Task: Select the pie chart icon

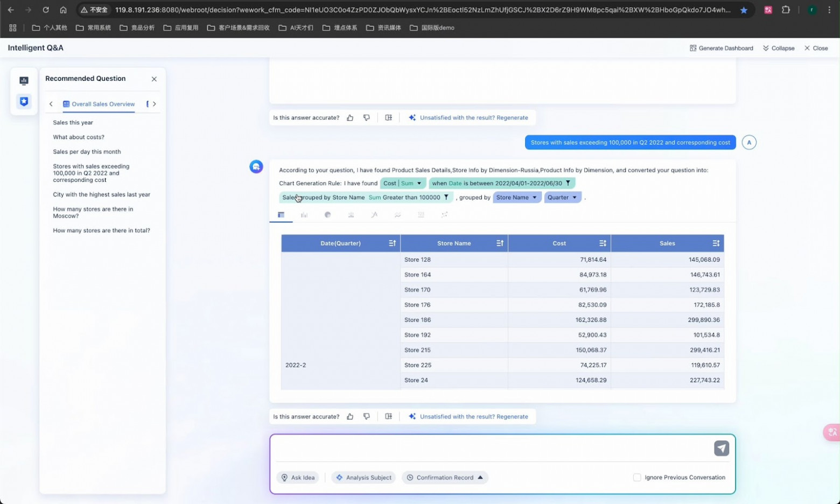Action: coord(327,215)
